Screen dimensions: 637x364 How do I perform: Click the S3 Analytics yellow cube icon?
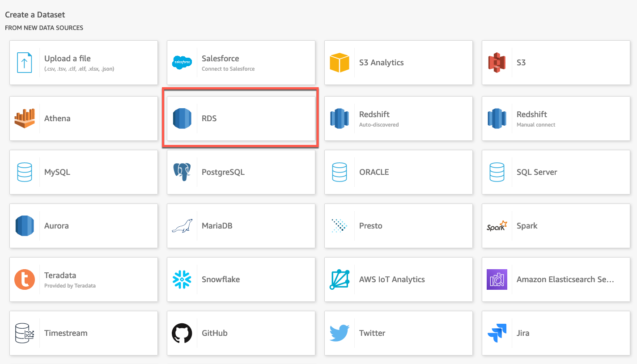click(339, 63)
